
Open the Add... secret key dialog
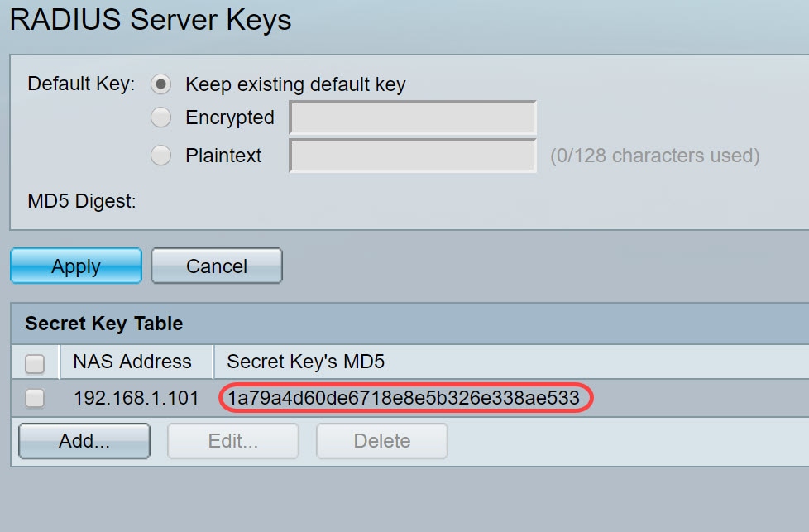(x=84, y=441)
